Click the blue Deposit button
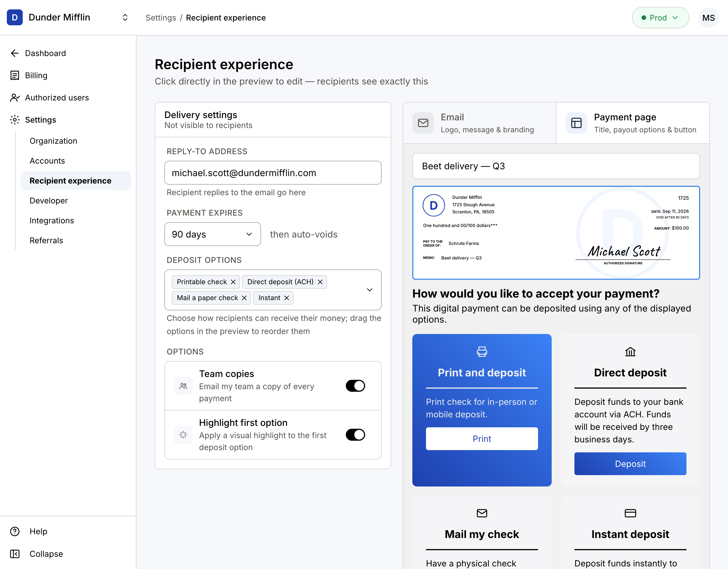 (630, 464)
